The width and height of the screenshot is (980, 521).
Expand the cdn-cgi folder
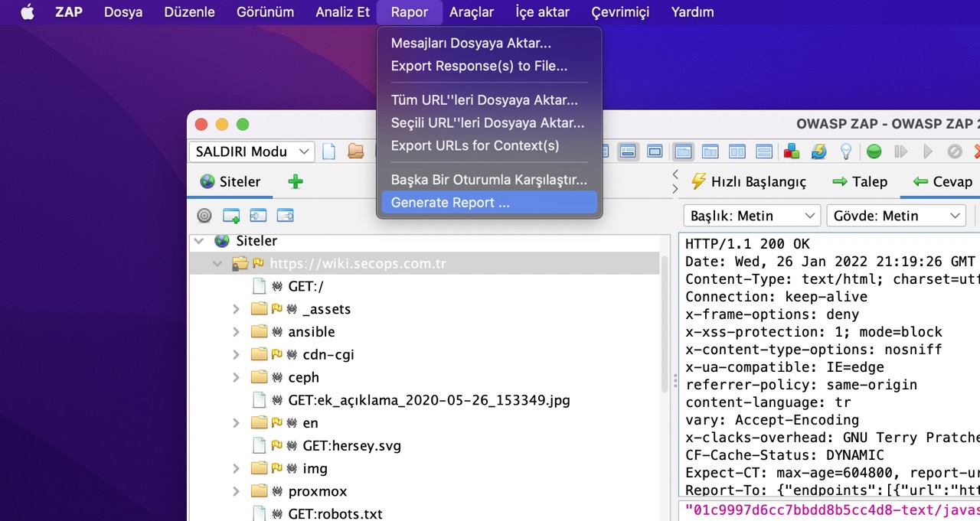click(x=237, y=355)
